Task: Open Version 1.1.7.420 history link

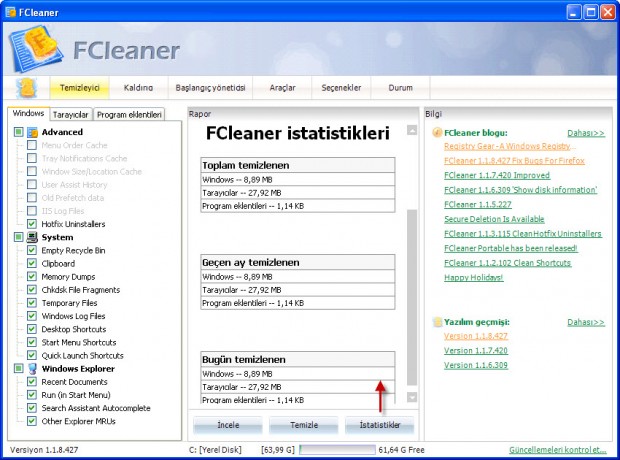Action: [x=476, y=351]
